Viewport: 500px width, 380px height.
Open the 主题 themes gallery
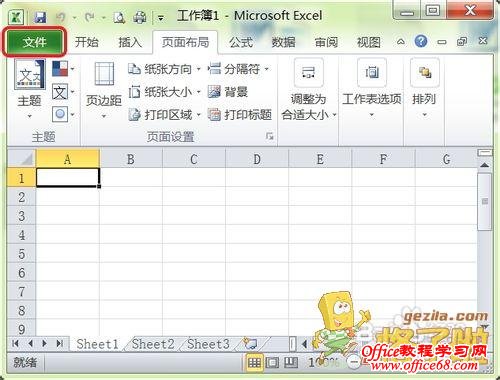(x=30, y=89)
